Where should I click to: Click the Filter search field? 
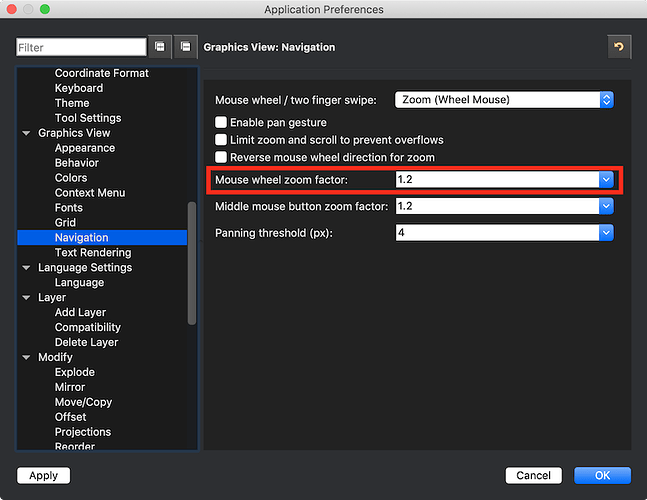(81, 47)
